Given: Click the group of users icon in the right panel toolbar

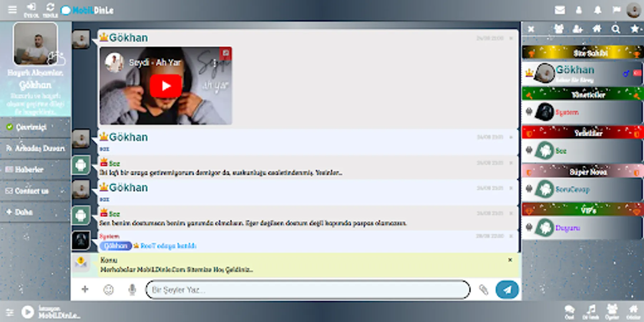Looking at the screenshot, I should point(559,29).
